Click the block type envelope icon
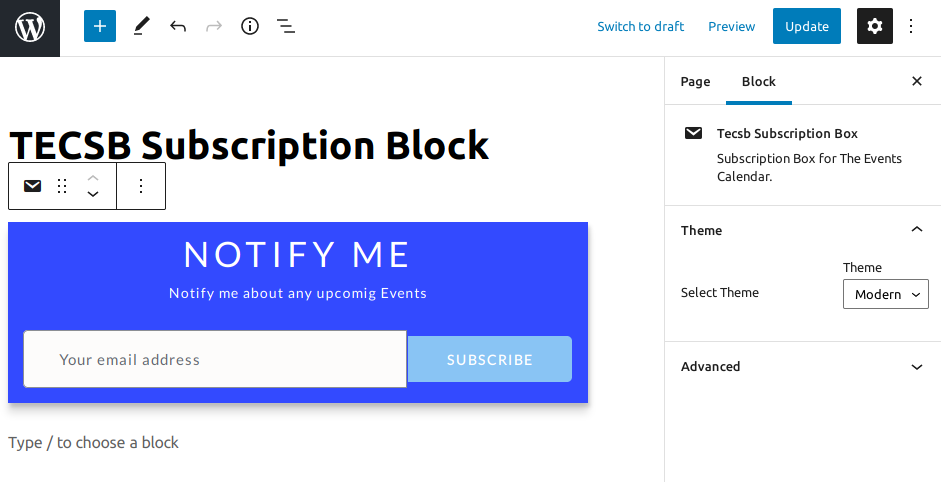 coord(33,186)
